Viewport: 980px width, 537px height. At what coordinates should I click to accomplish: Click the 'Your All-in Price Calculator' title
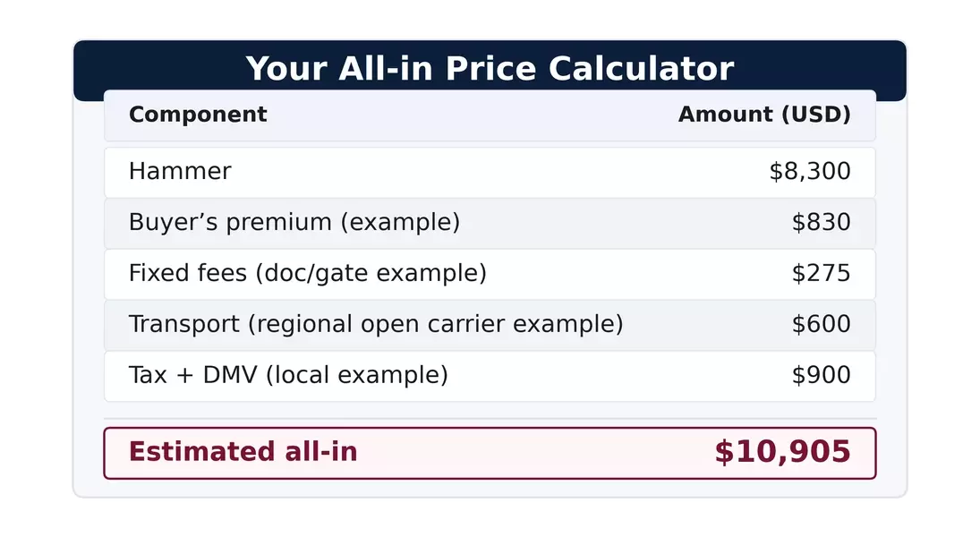pyautogui.click(x=490, y=69)
